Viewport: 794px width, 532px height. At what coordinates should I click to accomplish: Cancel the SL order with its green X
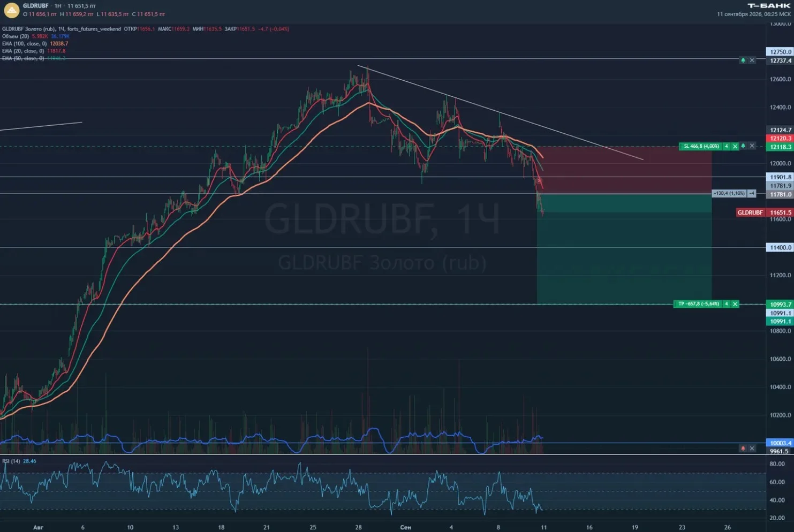(x=735, y=146)
